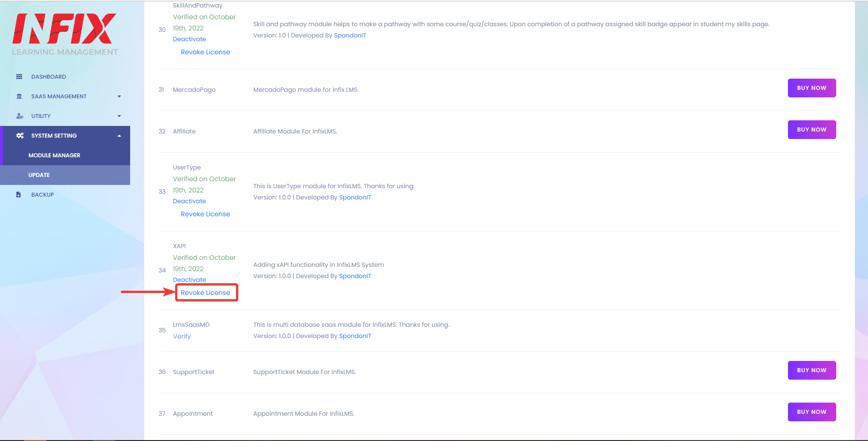Expand the SaaS Management submenu arrow
The width and height of the screenshot is (868, 441).
tap(119, 96)
